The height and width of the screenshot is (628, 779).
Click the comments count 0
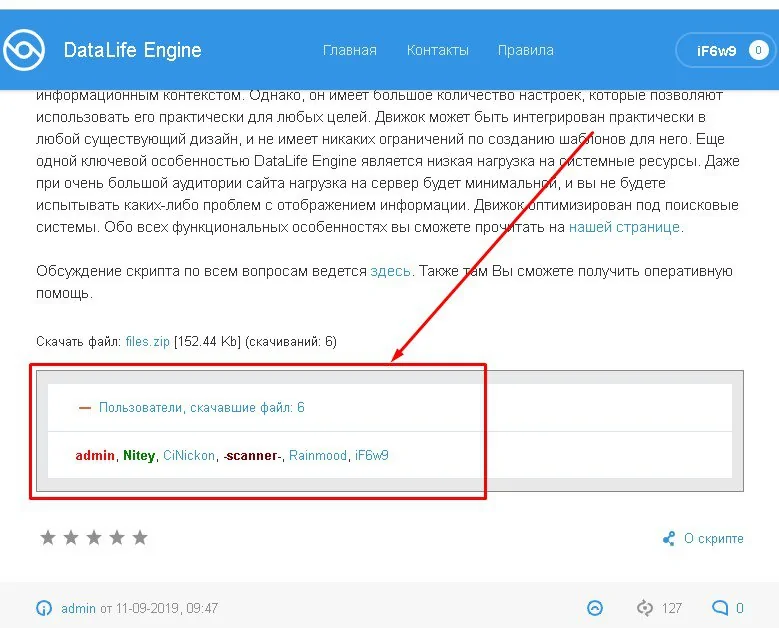tap(740, 608)
